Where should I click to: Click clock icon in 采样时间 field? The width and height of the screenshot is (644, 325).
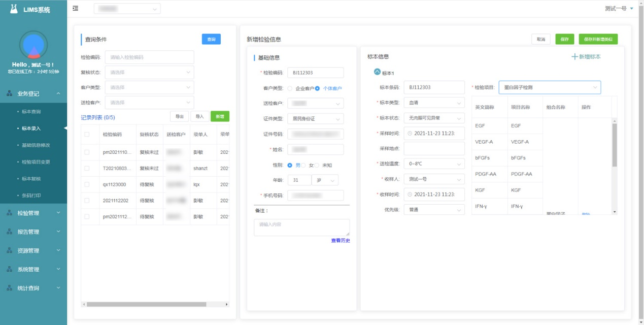point(410,134)
